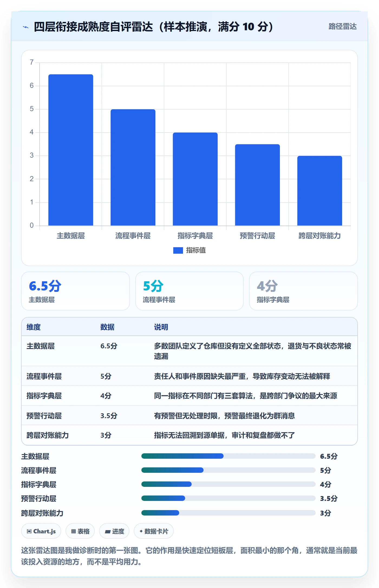Click description about 预警退化为群消息
This screenshot has height=588, width=379.
[224, 416]
